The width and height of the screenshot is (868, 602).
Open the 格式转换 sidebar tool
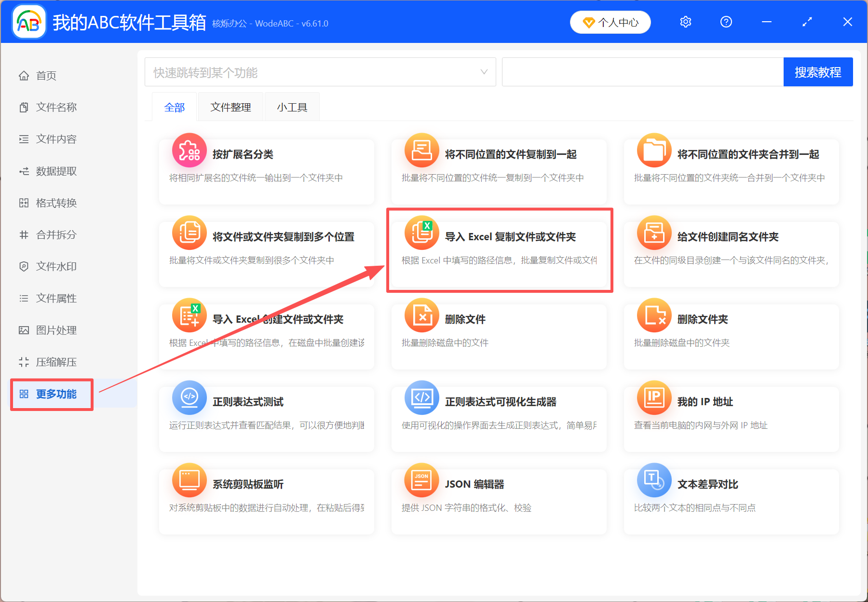[56, 203]
